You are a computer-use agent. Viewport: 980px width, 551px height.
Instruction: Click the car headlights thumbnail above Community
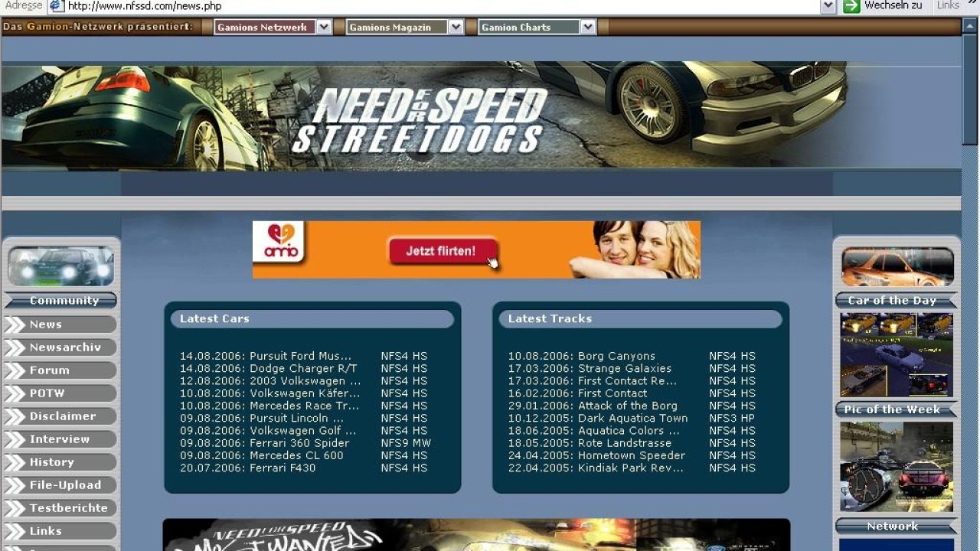[60, 266]
